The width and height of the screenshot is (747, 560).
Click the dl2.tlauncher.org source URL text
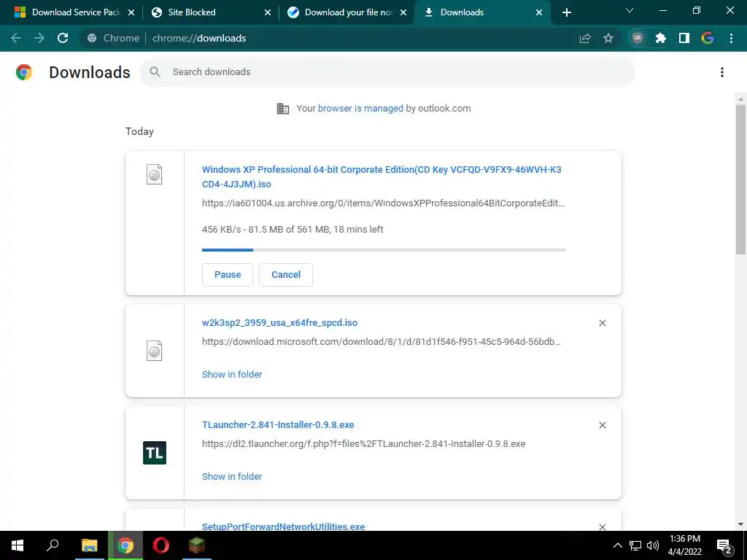[363, 444]
